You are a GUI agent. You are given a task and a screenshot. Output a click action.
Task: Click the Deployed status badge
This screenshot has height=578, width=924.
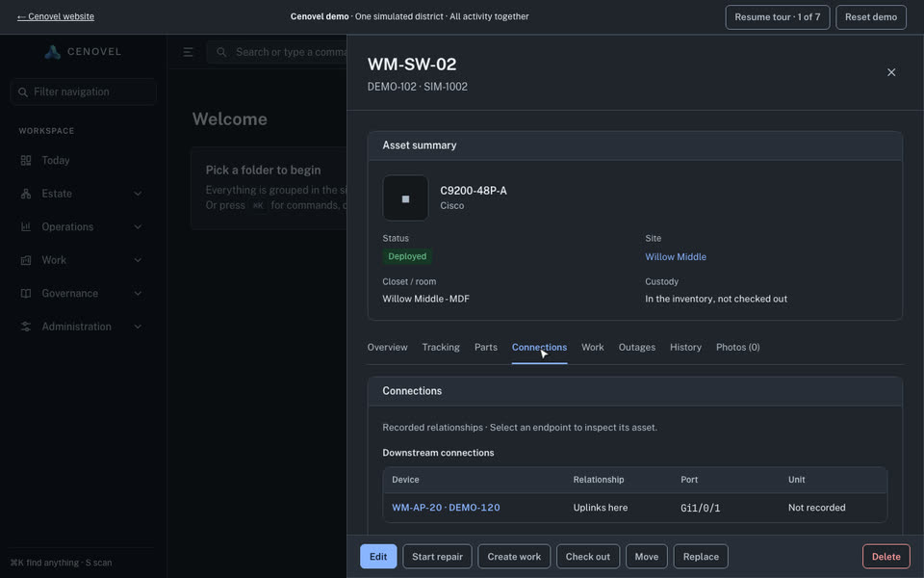coord(407,256)
